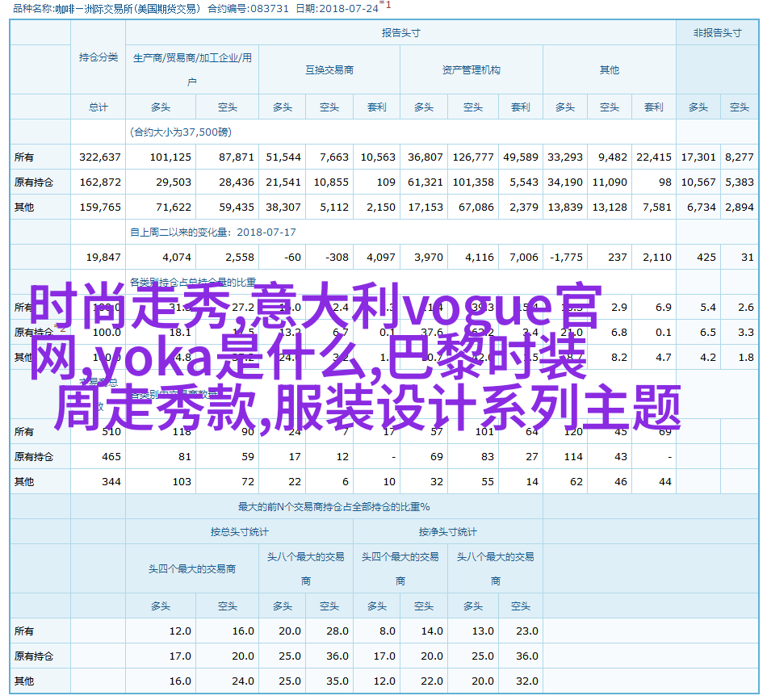This screenshot has width=767, height=700.
Task: Click the trader count 344
Action: coord(111,481)
